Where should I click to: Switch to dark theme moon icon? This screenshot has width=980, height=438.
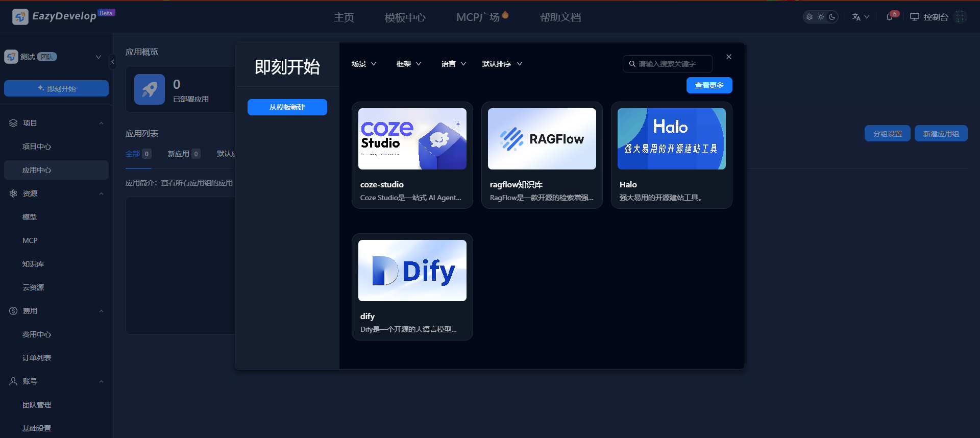click(x=832, y=17)
